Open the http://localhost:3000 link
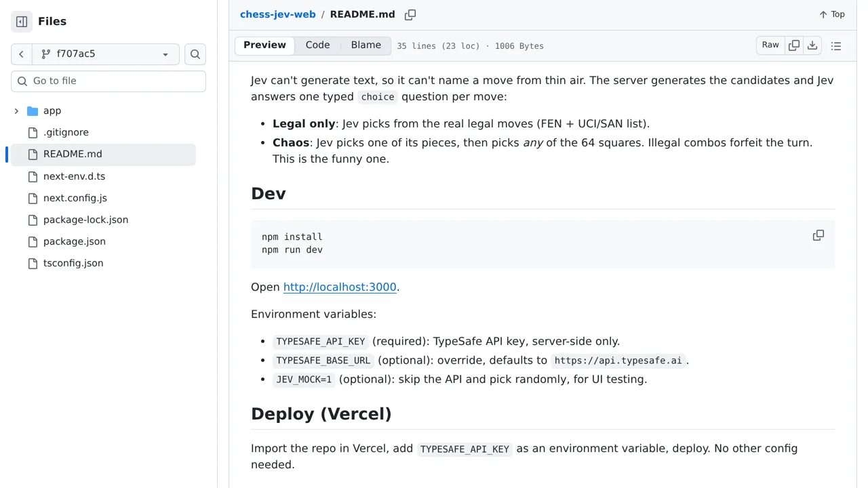Viewport: 868px width, 488px height. click(x=340, y=287)
